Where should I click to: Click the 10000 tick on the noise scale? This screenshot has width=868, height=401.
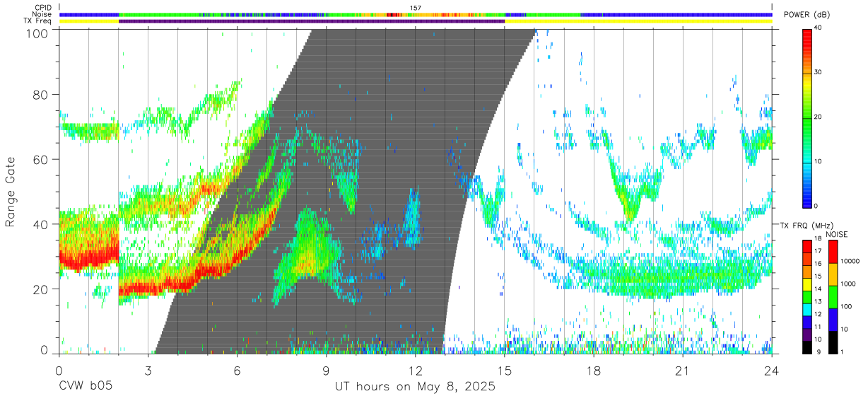tap(852, 262)
